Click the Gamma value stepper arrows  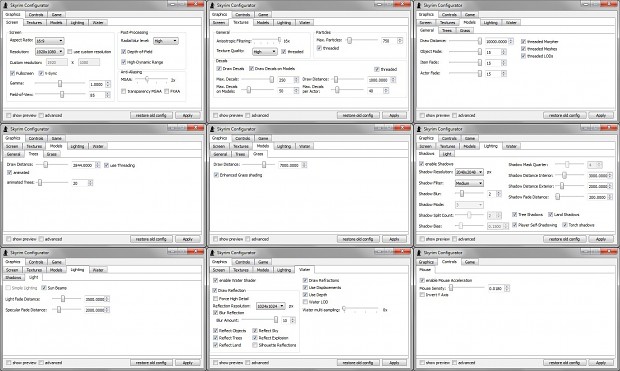tap(108, 84)
